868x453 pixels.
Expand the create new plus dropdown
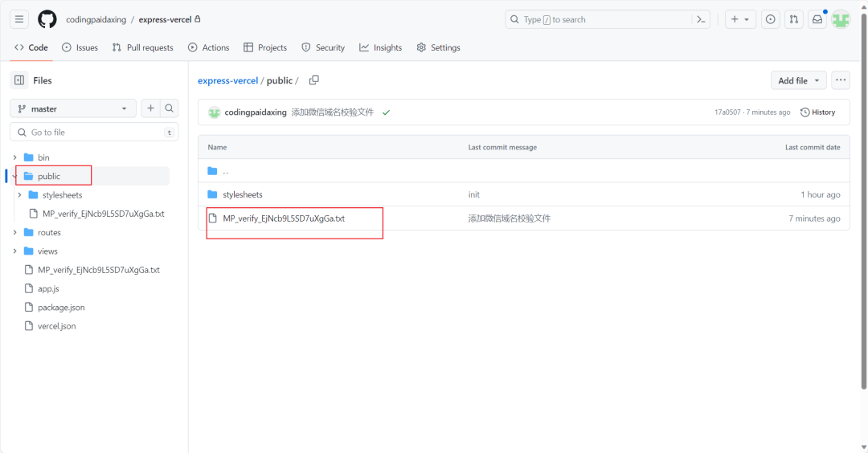[739, 19]
